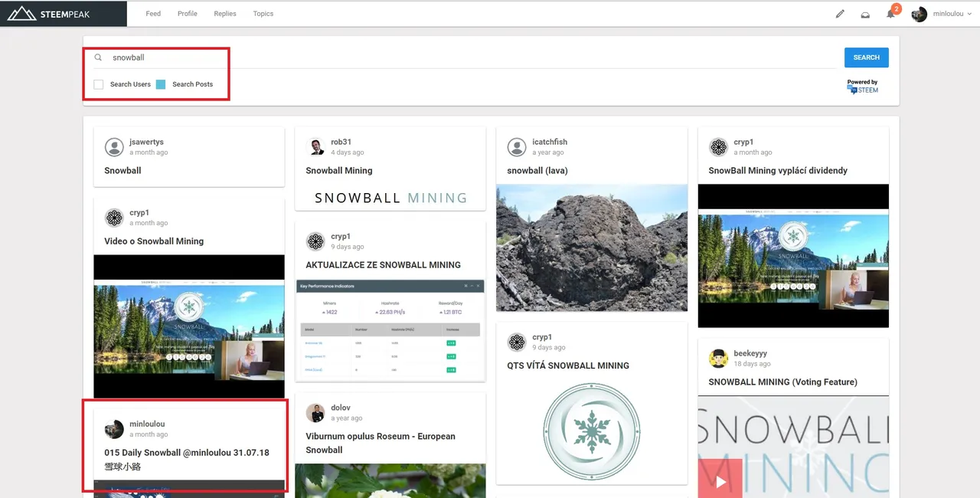Click cryp1 avatar on QTS VÍTÁ post
The width and height of the screenshot is (980, 498).
[517, 342]
